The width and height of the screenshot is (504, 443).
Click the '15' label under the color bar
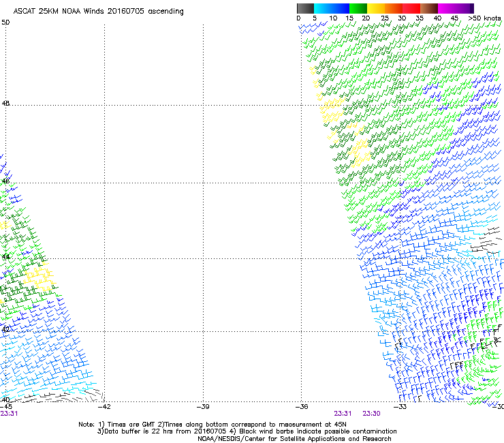pos(349,18)
